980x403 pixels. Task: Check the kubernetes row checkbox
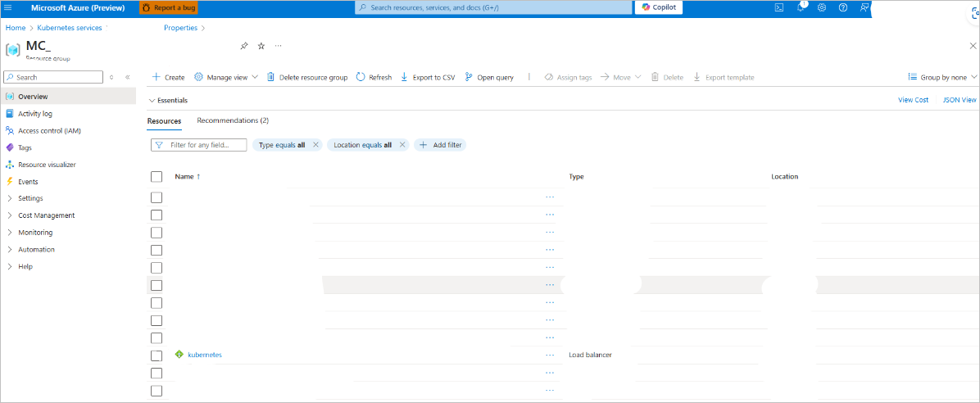click(157, 355)
